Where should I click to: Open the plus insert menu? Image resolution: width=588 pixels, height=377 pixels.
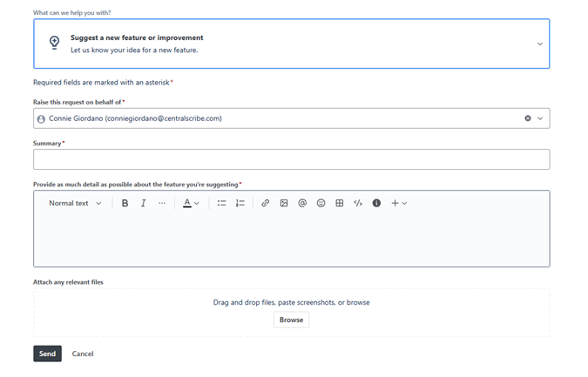pos(399,203)
